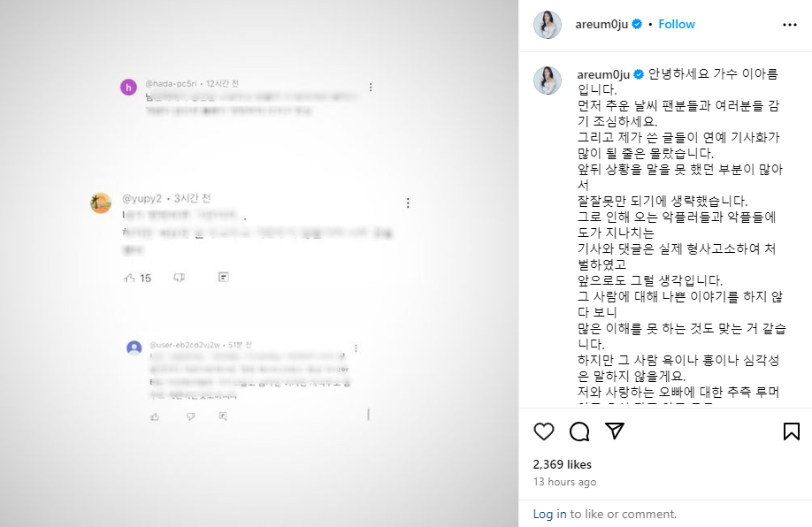This screenshot has height=527, width=812.
Task: Thumbs-down the @yupy2 comment
Action: click(180, 278)
